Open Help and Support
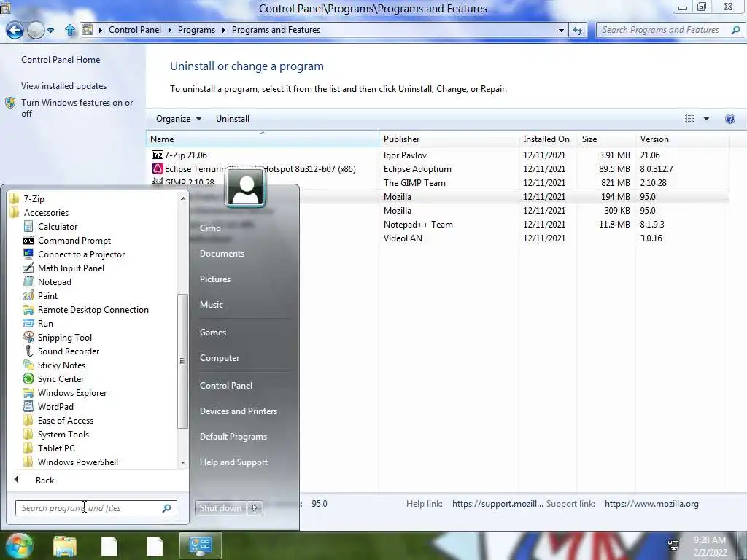Screen dimensions: 747x560 click(233, 462)
